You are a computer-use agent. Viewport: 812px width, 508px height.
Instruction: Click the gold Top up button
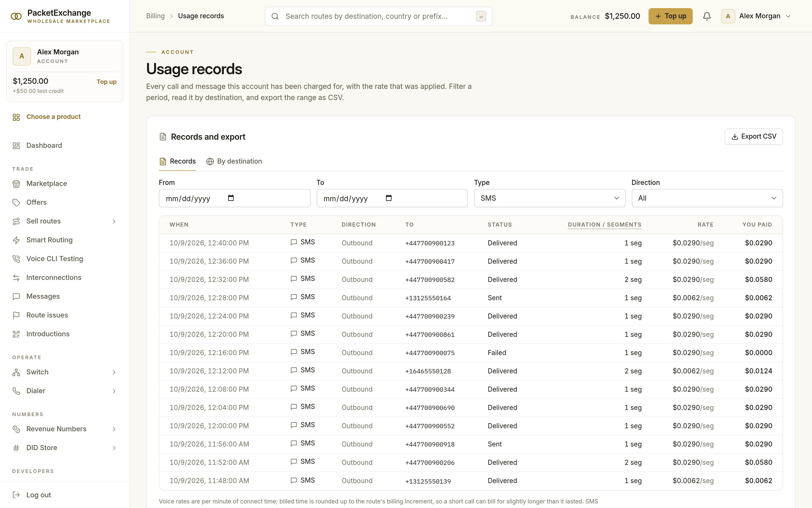point(670,16)
